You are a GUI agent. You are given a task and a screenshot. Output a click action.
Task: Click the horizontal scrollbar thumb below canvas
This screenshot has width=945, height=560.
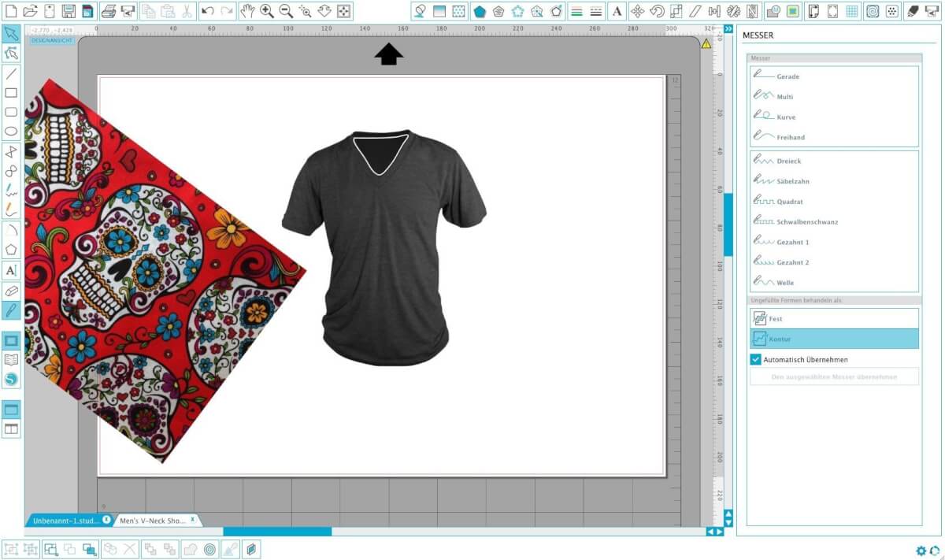(277, 532)
